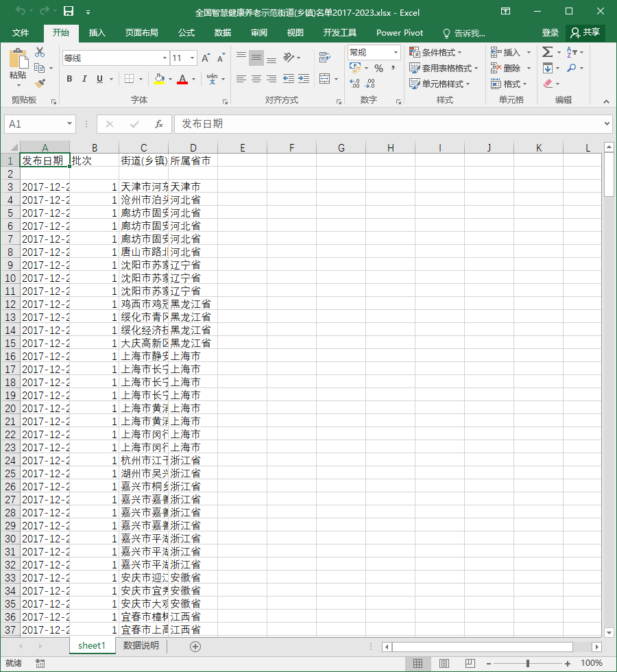Toggle Bold formatting
This screenshot has width=617, height=672.
69,79
